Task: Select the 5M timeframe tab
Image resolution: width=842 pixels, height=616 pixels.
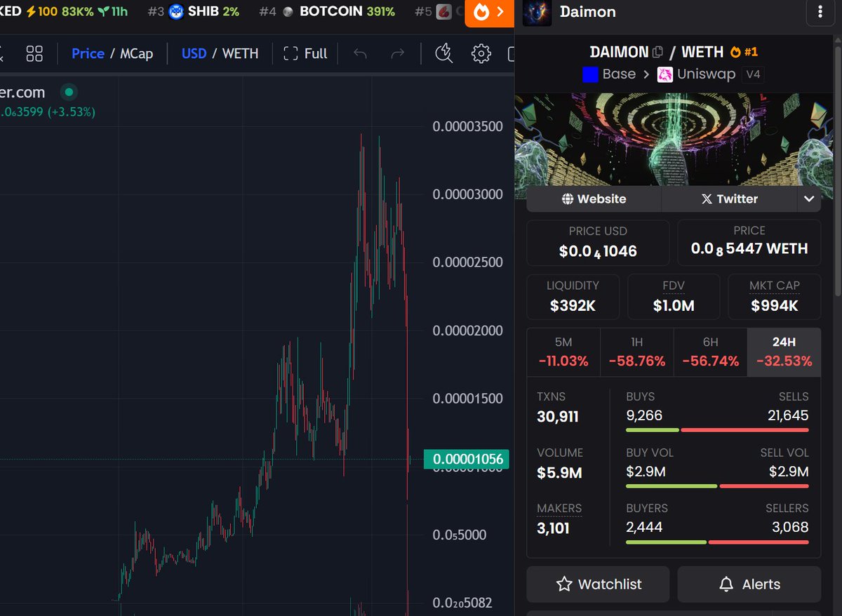Action: coord(563,352)
